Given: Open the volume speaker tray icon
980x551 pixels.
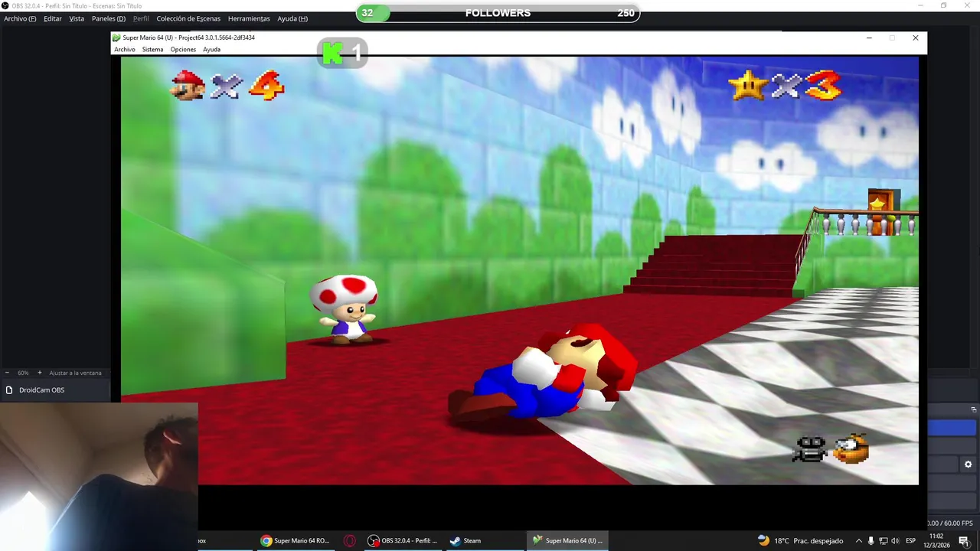Looking at the screenshot, I should 895,540.
